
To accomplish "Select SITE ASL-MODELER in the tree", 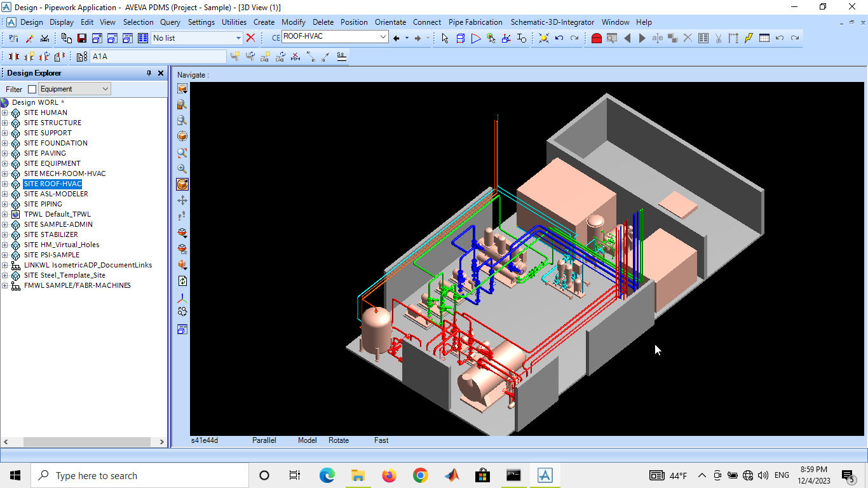I will point(56,194).
